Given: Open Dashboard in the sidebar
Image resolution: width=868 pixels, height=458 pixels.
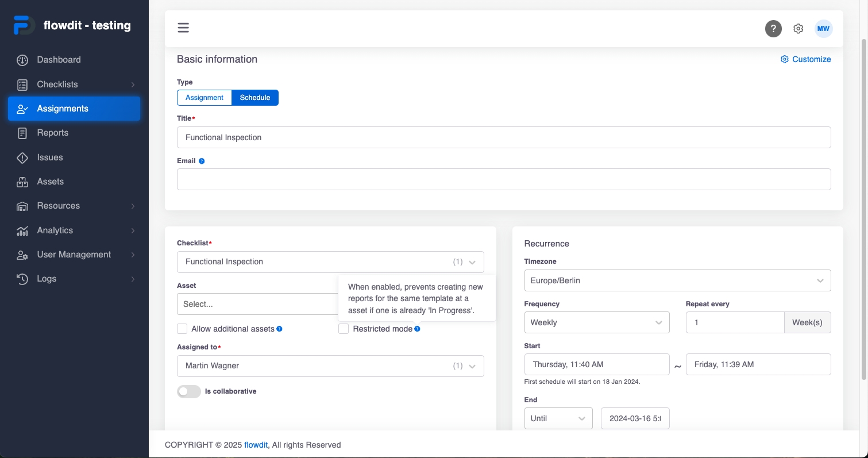Looking at the screenshot, I should [59, 60].
